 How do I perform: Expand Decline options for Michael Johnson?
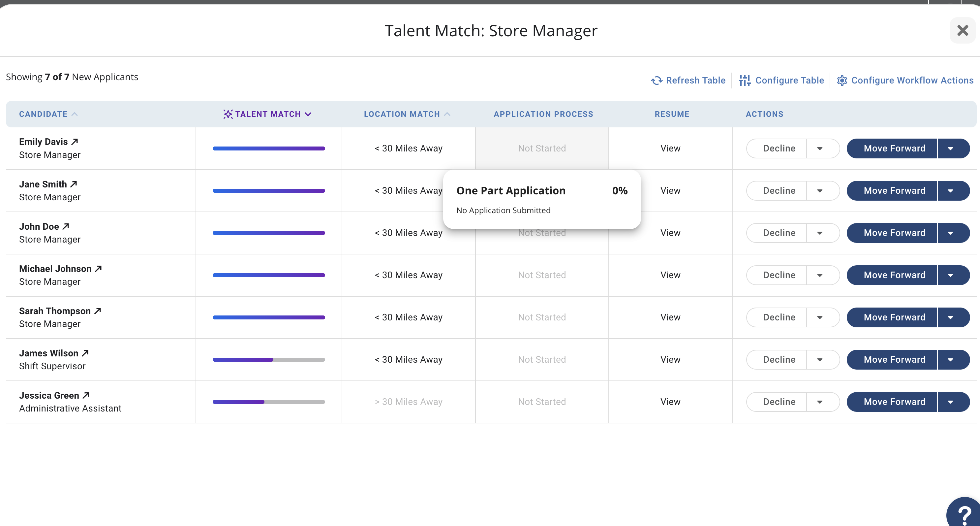820,275
